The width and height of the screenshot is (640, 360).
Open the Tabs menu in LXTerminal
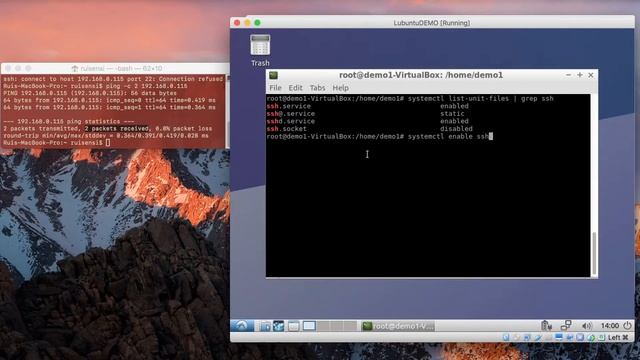317,88
